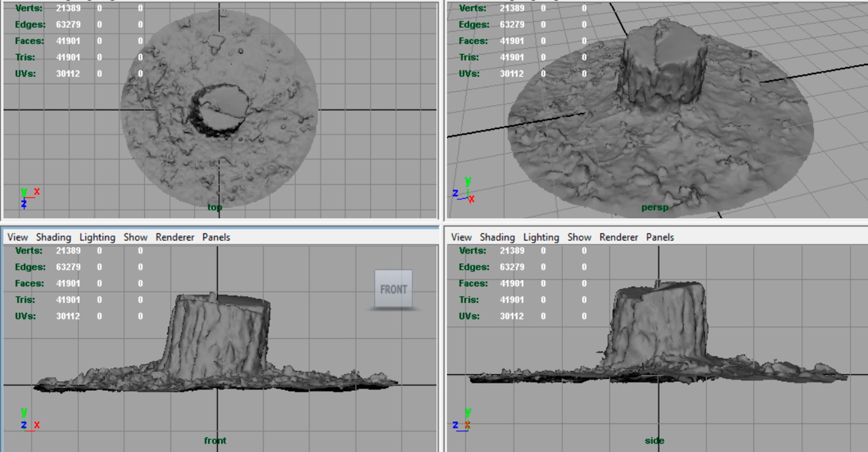868x452 pixels.
Task: Click Edges count 63279 in side viewport
Action: (512, 267)
